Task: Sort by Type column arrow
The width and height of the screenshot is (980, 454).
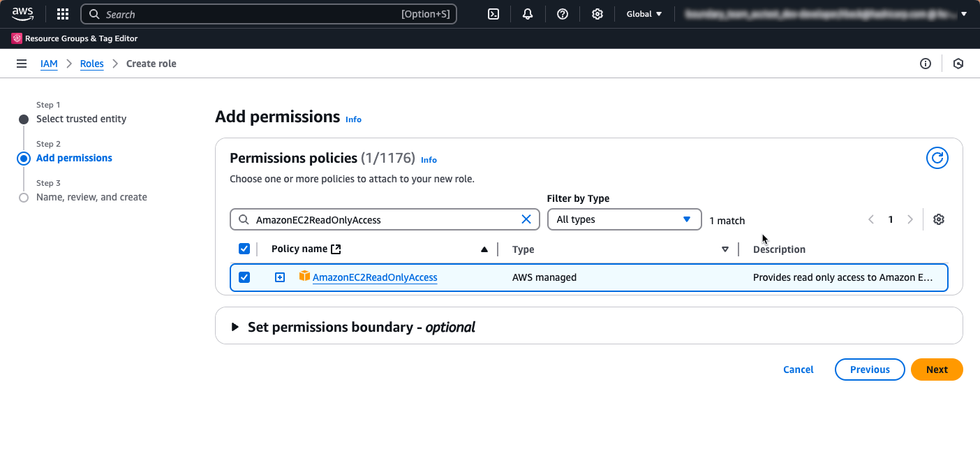Action: pyautogui.click(x=725, y=249)
